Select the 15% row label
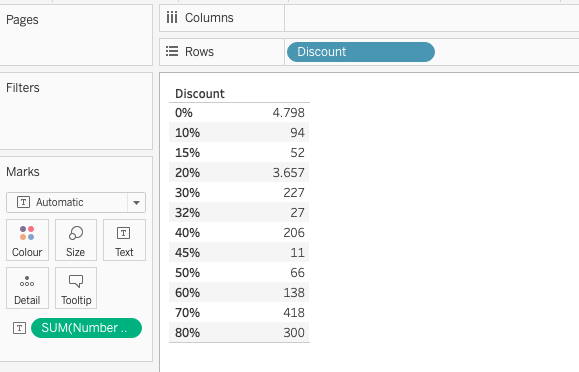Screen dimensions: 579x372 (188, 153)
